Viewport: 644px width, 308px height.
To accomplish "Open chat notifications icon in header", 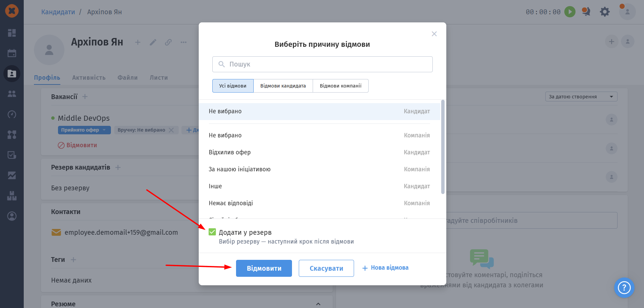I will pos(586,12).
